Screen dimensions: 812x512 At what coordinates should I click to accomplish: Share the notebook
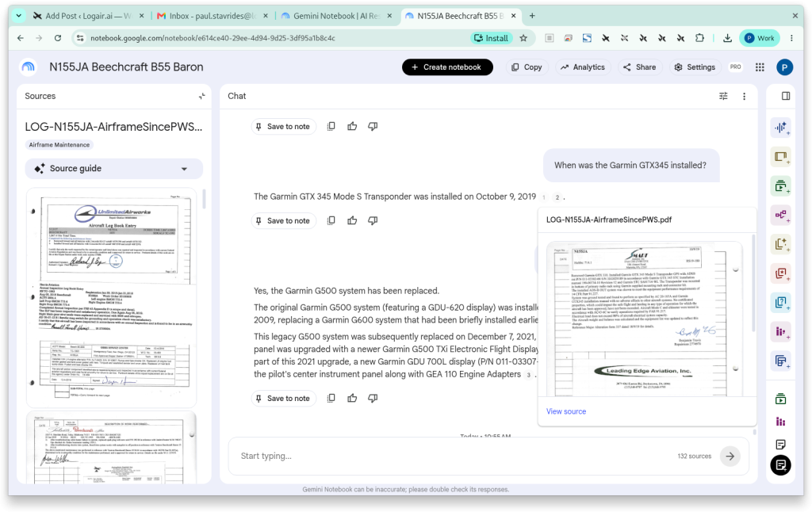pos(640,67)
